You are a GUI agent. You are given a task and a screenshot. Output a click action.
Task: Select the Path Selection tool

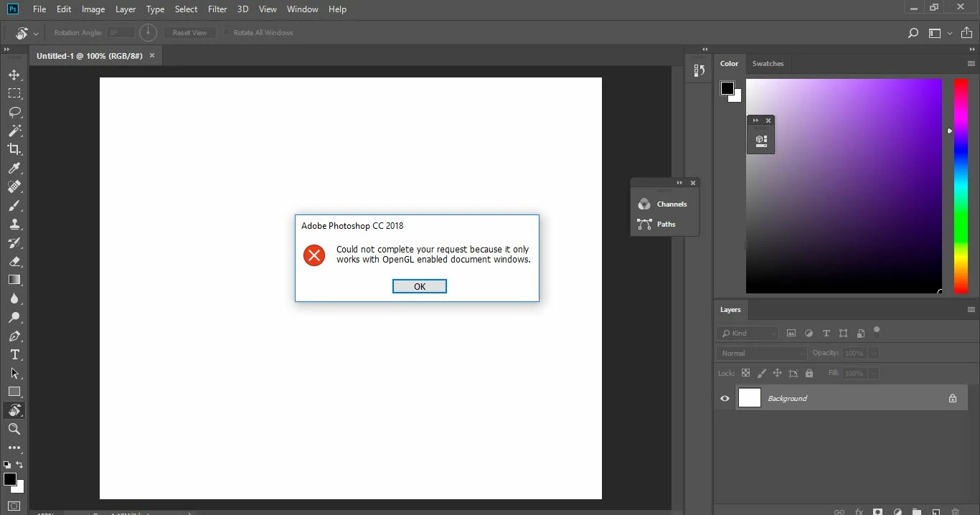14,373
